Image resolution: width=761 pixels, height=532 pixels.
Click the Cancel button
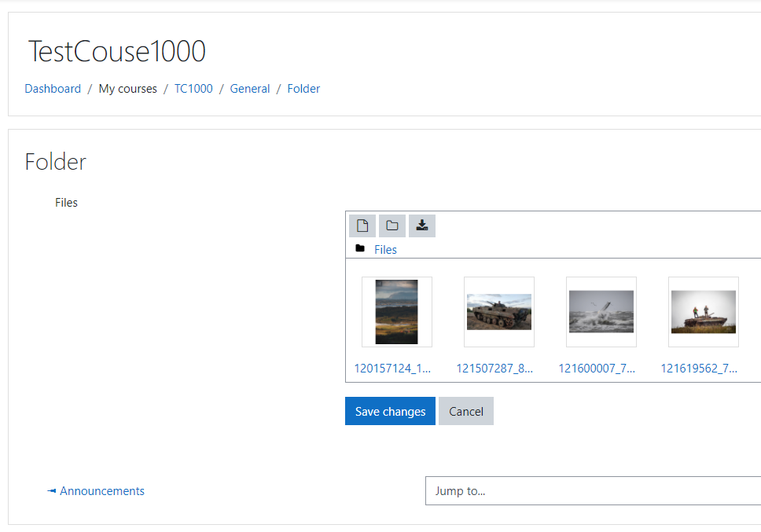pos(466,411)
